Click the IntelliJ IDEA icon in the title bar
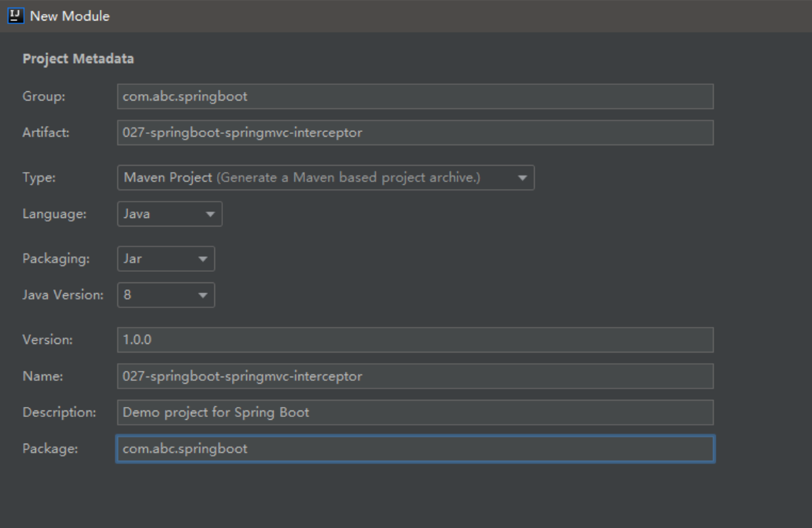The width and height of the screenshot is (812, 528). (x=16, y=16)
